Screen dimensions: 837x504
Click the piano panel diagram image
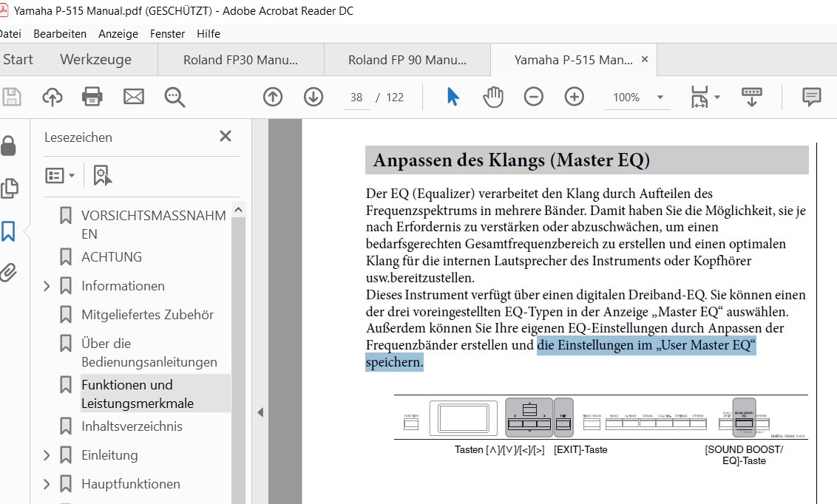coord(601,417)
